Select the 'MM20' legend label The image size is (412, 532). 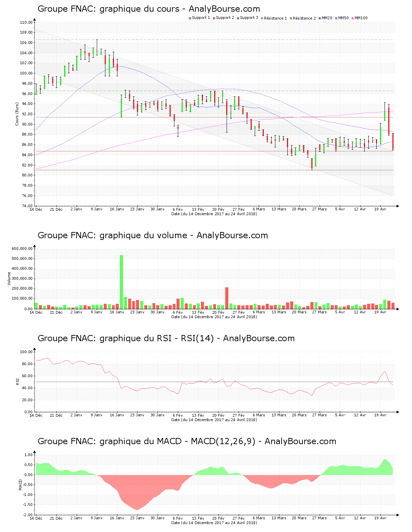coord(327,18)
